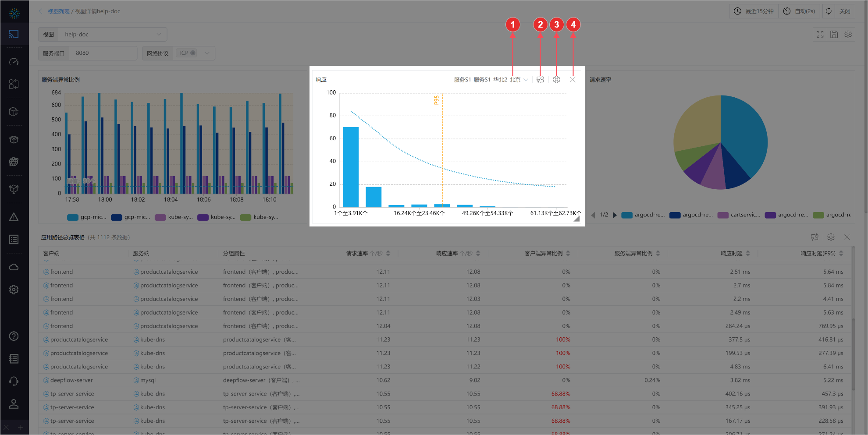868x435 pixels.
Task: Sort table by 响应时延(P95) column
Action: click(x=841, y=253)
